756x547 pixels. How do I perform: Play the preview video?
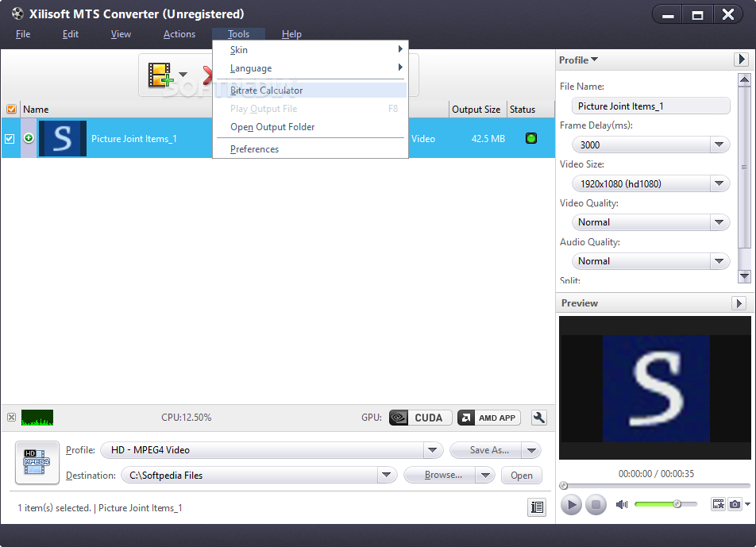(571, 505)
